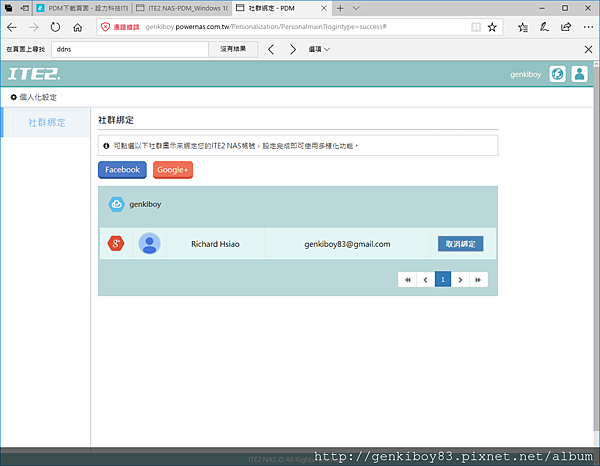Jump to previous find result

(271, 49)
